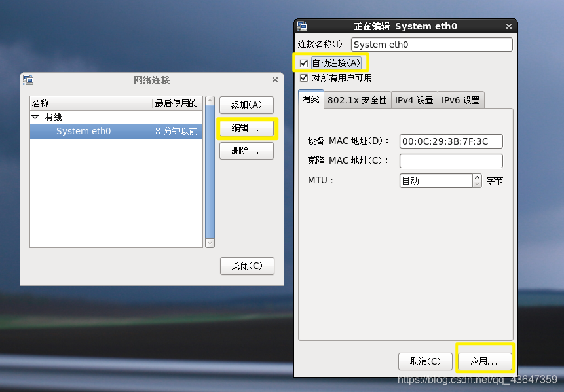The height and width of the screenshot is (392, 564).
Task: Click the 连接名称 input field
Action: tap(432, 45)
